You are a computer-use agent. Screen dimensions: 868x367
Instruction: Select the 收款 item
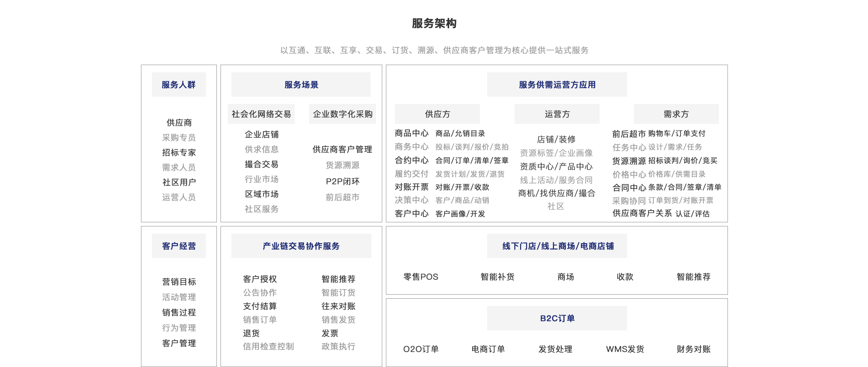tap(625, 277)
